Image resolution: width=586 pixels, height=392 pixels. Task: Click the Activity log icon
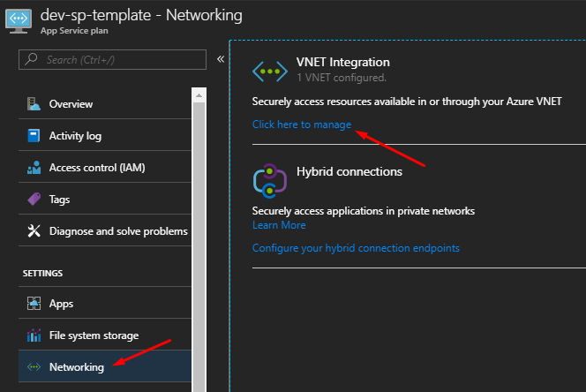point(34,136)
